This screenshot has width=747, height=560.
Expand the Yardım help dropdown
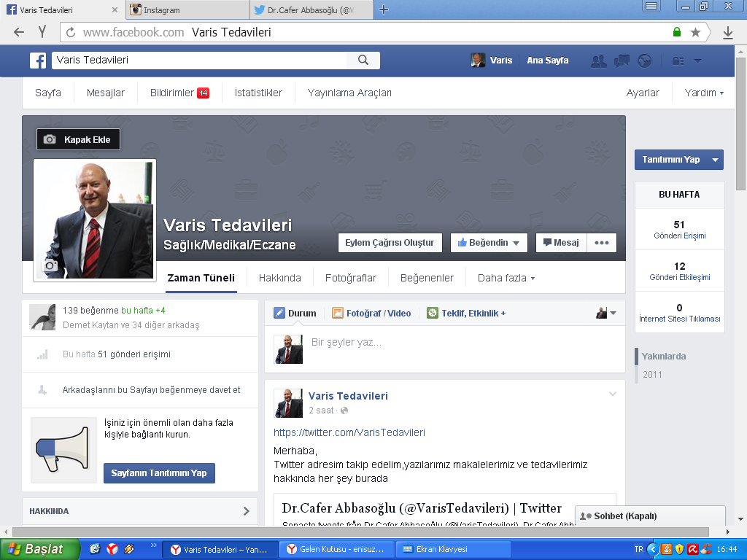coord(704,93)
